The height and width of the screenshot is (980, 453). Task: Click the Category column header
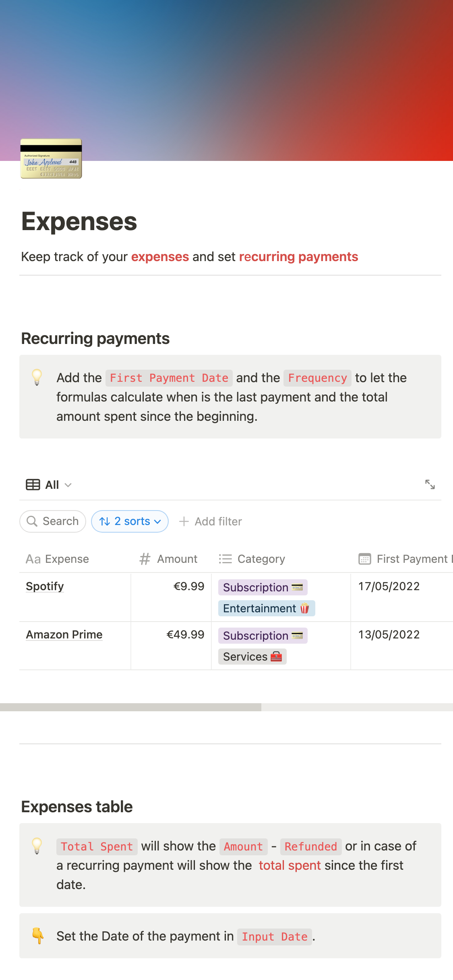coord(261,559)
